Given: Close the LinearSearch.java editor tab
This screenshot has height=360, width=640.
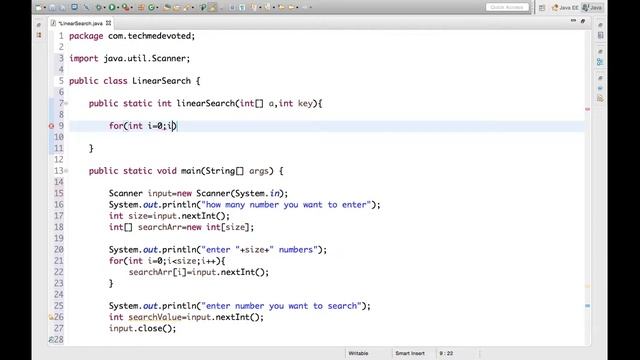Looking at the screenshot, I should tap(109, 23).
